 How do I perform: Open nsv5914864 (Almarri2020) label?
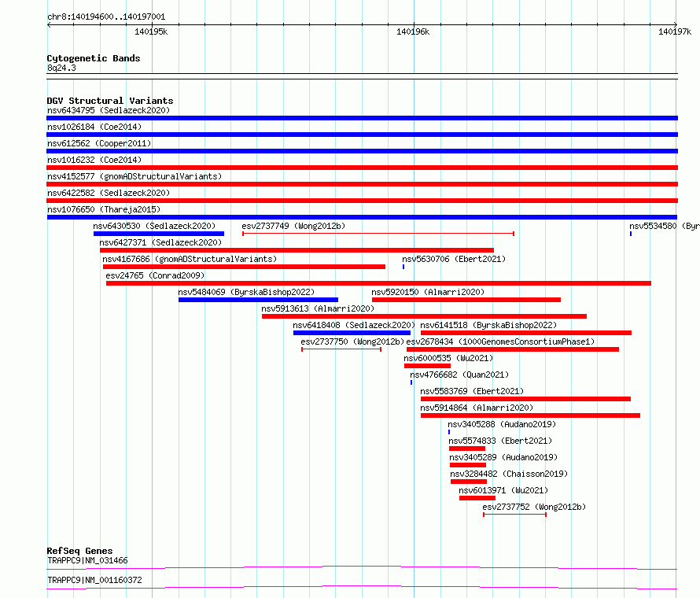(477, 408)
